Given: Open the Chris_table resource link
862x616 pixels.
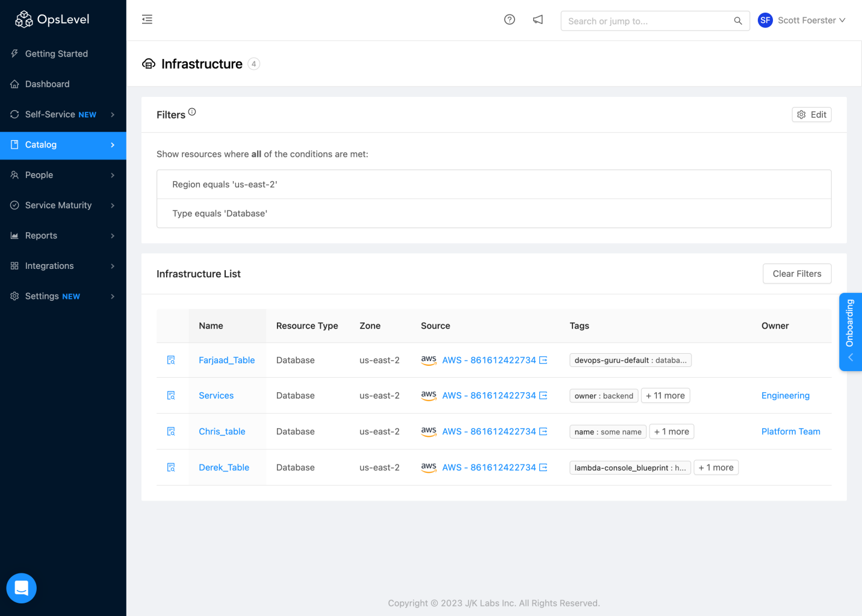Looking at the screenshot, I should coord(222,431).
